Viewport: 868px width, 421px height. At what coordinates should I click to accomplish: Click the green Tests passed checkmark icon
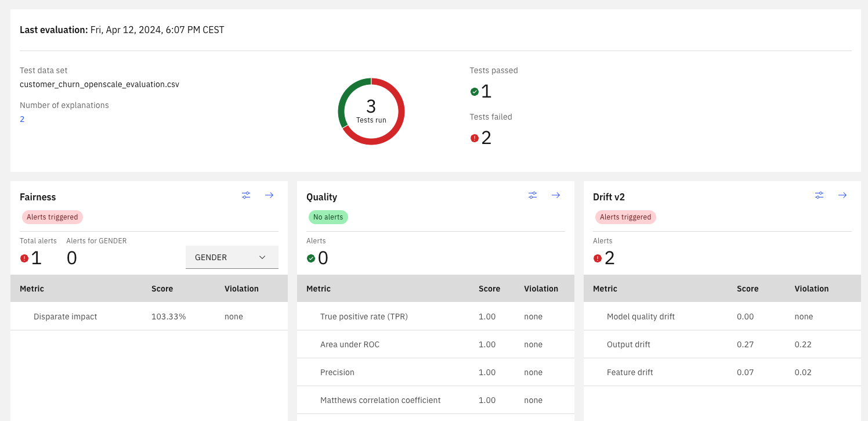tap(475, 92)
